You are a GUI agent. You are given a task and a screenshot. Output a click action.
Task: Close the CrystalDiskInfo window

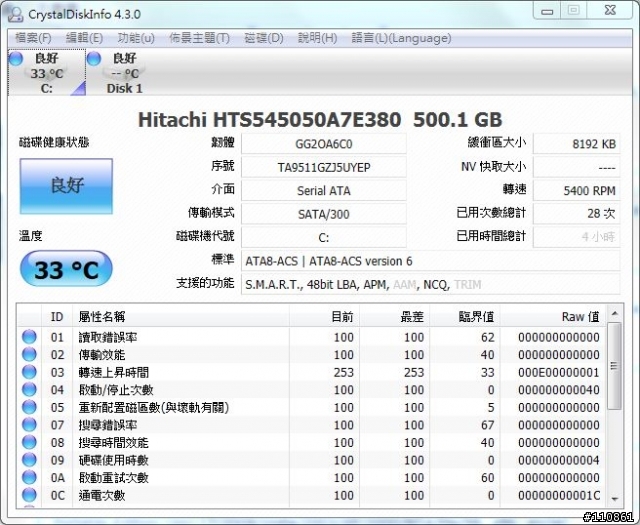point(610,11)
